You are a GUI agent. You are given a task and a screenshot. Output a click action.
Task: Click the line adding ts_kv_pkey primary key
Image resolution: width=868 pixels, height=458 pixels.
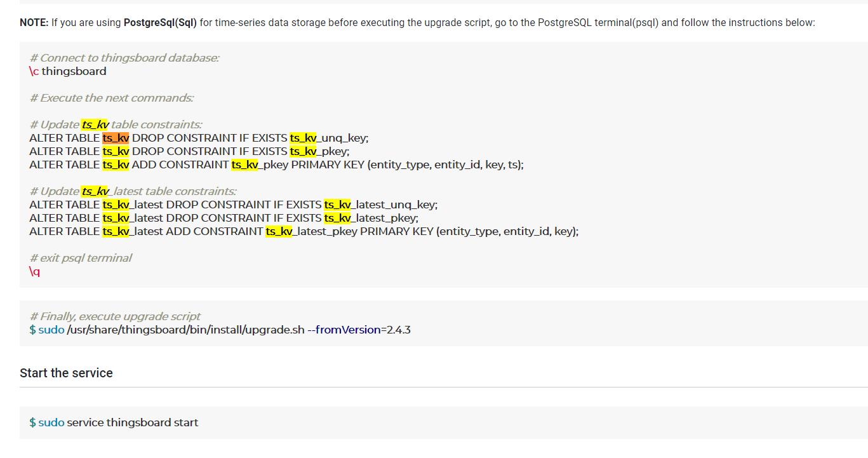tap(276, 165)
